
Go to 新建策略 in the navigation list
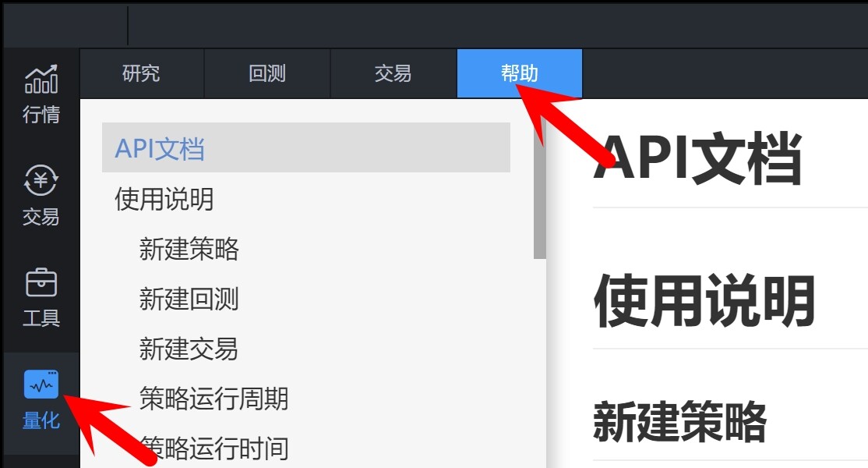click(189, 250)
